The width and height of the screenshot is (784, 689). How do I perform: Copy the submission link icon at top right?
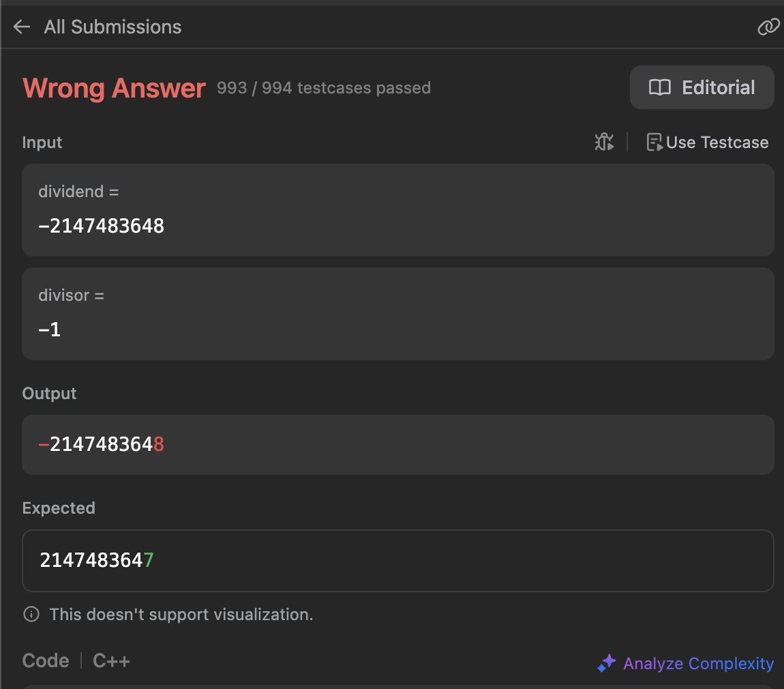tap(768, 26)
